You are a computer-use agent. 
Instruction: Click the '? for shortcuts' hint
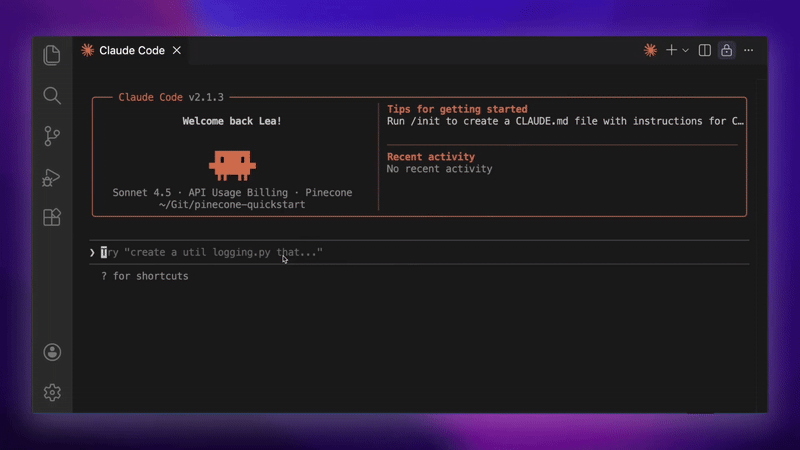tap(144, 276)
